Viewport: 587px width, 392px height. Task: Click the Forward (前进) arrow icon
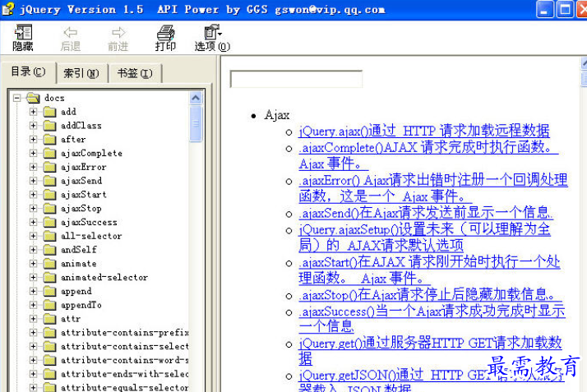click(x=118, y=32)
